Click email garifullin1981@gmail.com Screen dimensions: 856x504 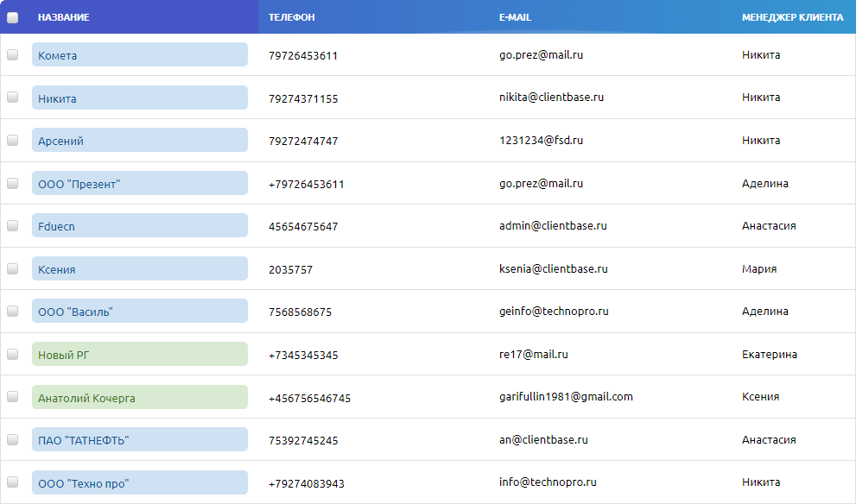point(566,397)
